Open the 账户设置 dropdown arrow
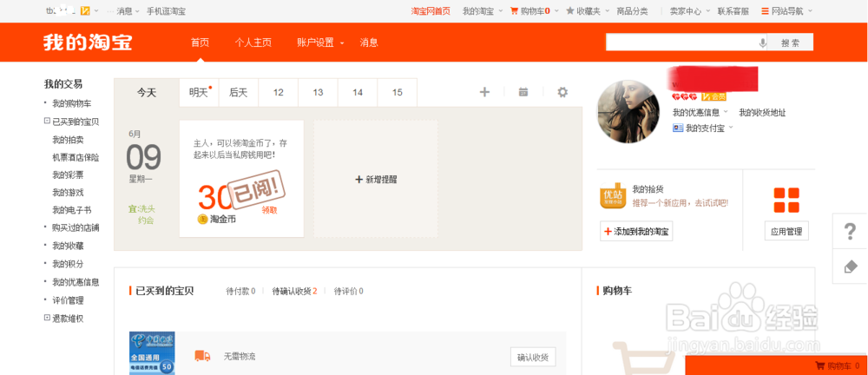868x375 pixels. (x=342, y=43)
